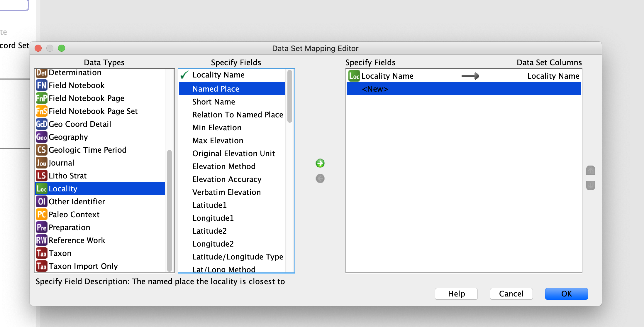Click the Latitude/Longitude Type field

(x=238, y=257)
